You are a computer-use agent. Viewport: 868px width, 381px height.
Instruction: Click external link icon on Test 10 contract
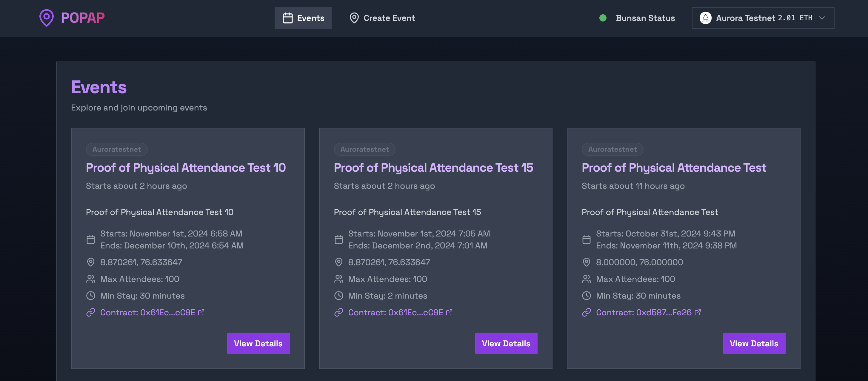point(201,312)
